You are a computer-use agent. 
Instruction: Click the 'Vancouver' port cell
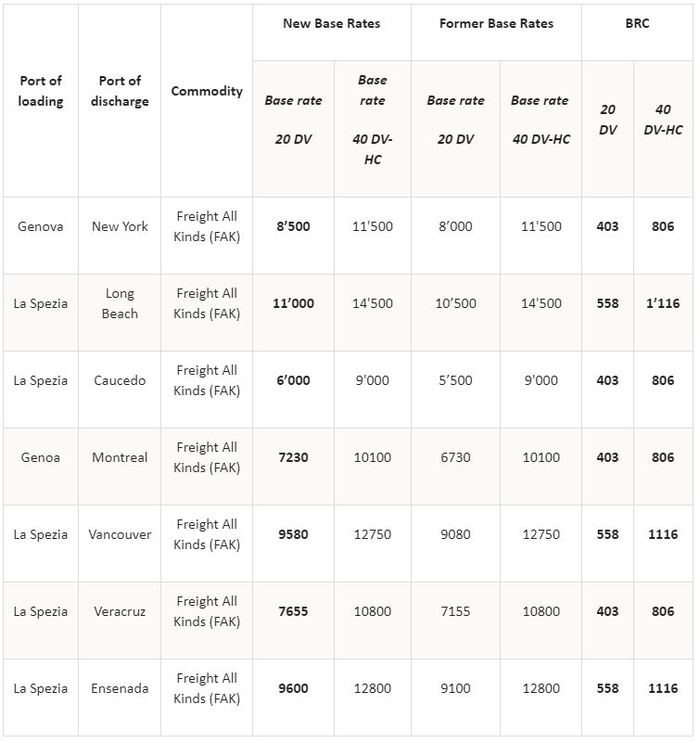120,534
